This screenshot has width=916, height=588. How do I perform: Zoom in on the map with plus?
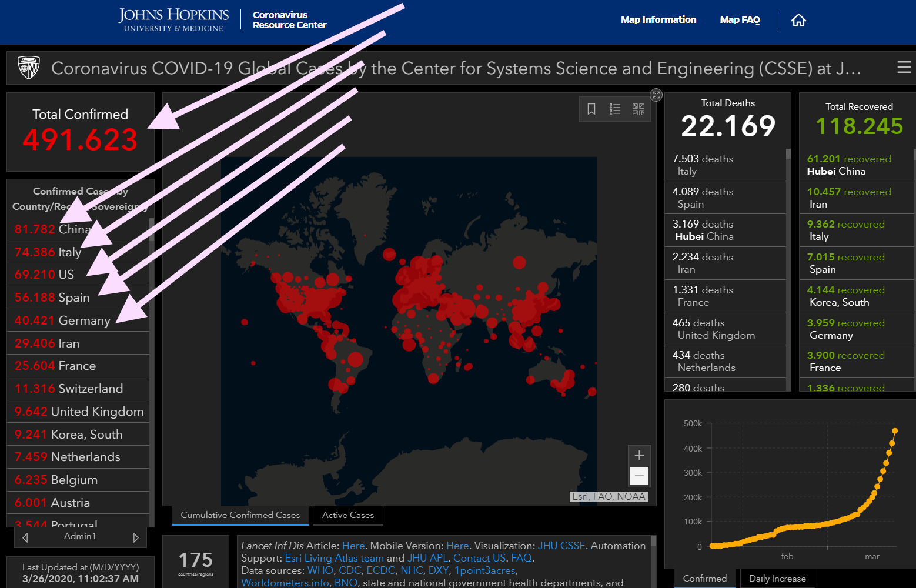pos(639,455)
